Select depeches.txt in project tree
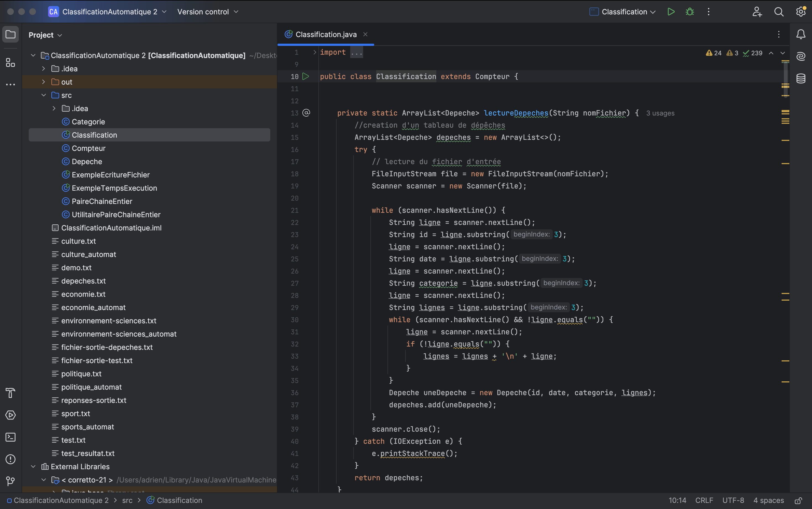Image resolution: width=812 pixels, height=509 pixels. click(x=83, y=281)
